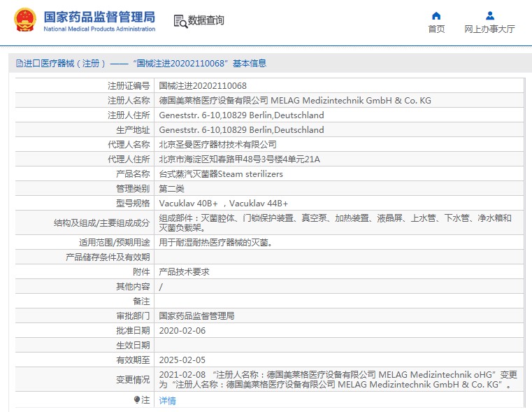532x412 pixels.
Task: Select the 2021-02-08 change record text
Action: (x=338, y=379)
